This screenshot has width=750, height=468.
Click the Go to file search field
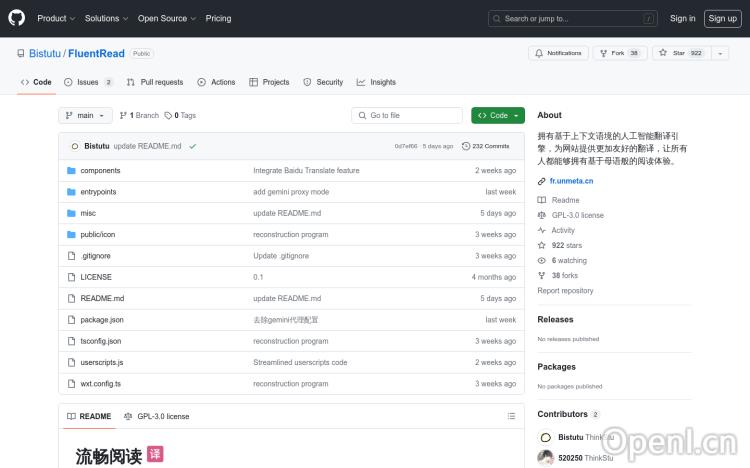pos(407,115)
